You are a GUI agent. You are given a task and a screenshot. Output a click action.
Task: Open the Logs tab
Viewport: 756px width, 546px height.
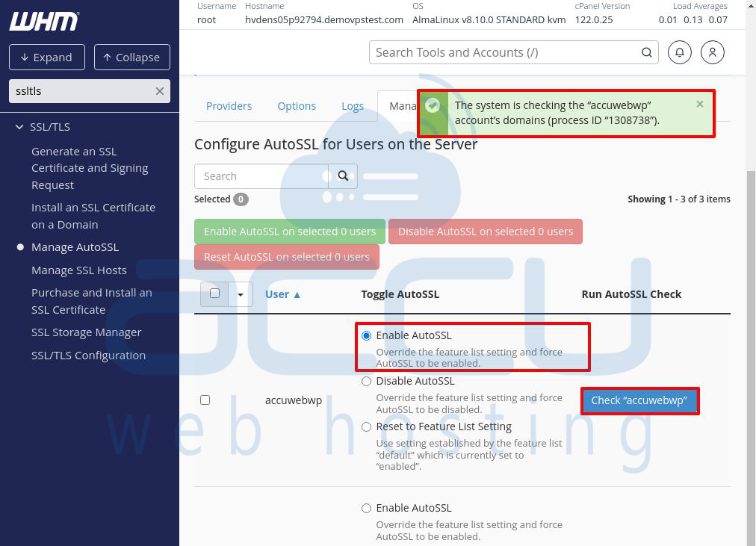coord(352,106)
